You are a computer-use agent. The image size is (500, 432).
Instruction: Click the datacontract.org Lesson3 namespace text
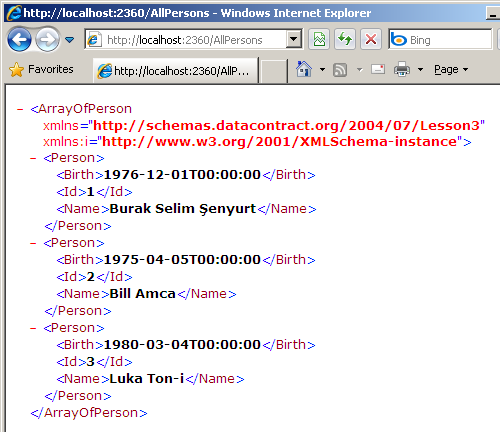point(286,125)
